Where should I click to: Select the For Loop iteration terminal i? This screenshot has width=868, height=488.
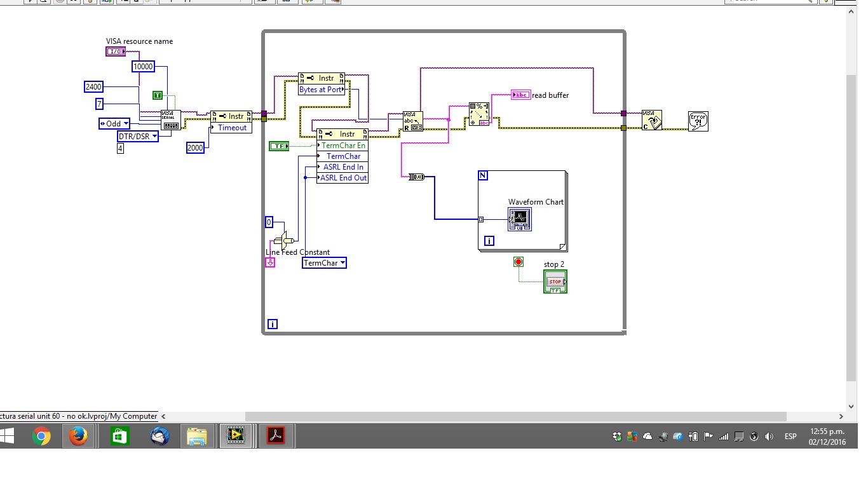[x=489, y=241]
